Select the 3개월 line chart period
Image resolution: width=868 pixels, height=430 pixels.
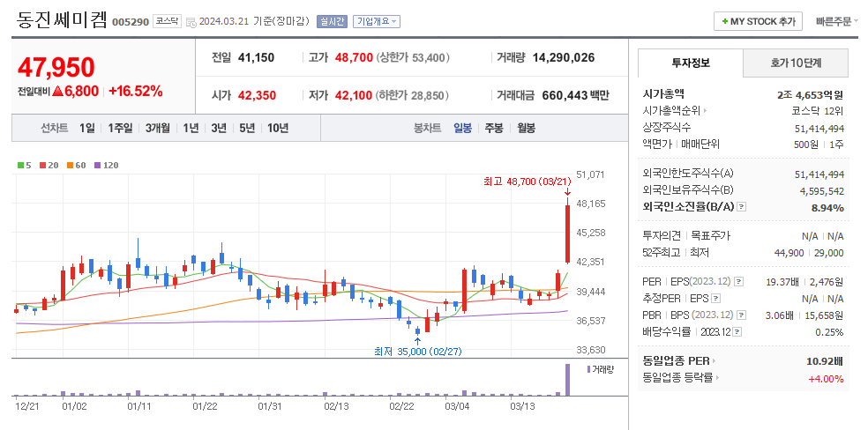tap(158, 129)
